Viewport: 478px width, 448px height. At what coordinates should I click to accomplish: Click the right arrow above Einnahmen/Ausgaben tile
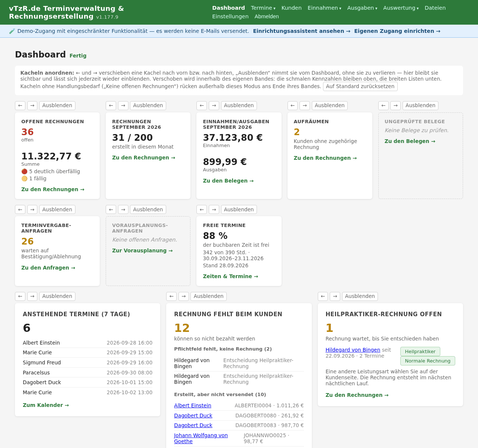click(x=214, y=106)
